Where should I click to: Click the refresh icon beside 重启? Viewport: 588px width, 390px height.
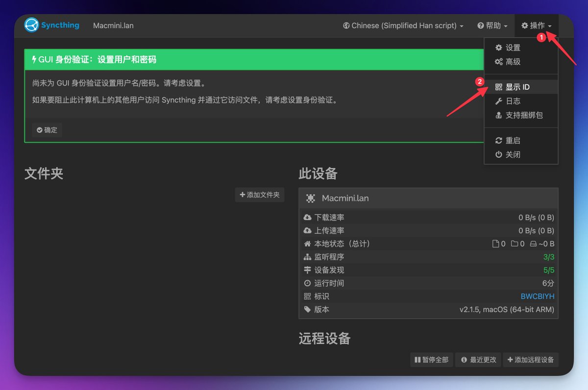pos(499,140)
